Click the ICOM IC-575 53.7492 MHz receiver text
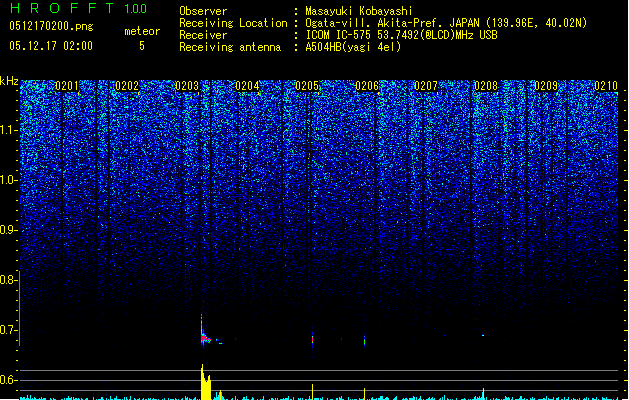 401,35
